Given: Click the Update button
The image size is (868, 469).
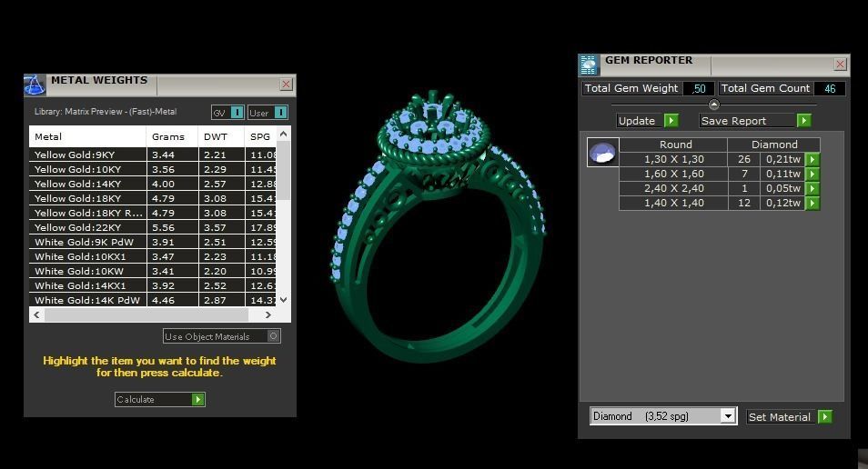Looking at the screenshot, I should pos(648,121).
